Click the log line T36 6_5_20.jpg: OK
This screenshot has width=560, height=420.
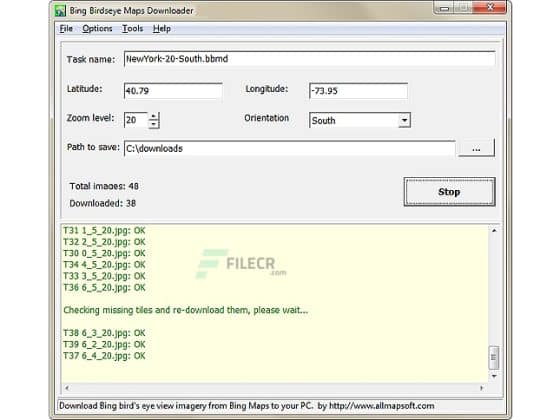[x=104, y=288]
